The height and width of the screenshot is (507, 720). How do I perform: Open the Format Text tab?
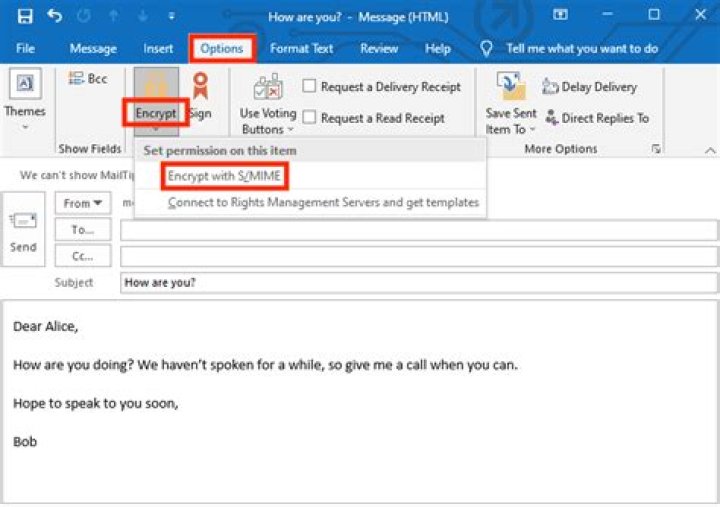pos(302,49)
